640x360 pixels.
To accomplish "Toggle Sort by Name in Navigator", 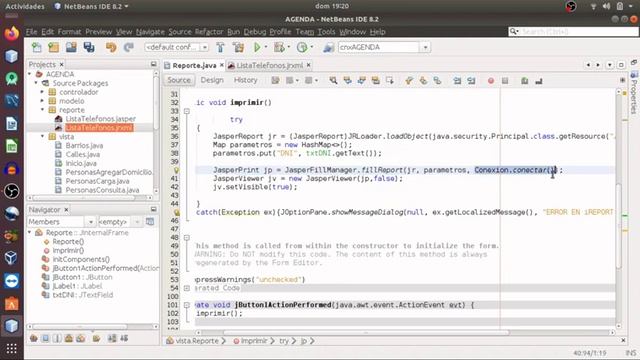I will 112,338.
